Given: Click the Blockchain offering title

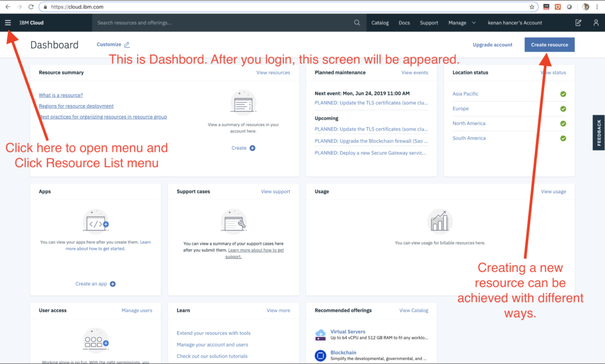Looking at the screenshot, I should [343, 352].
